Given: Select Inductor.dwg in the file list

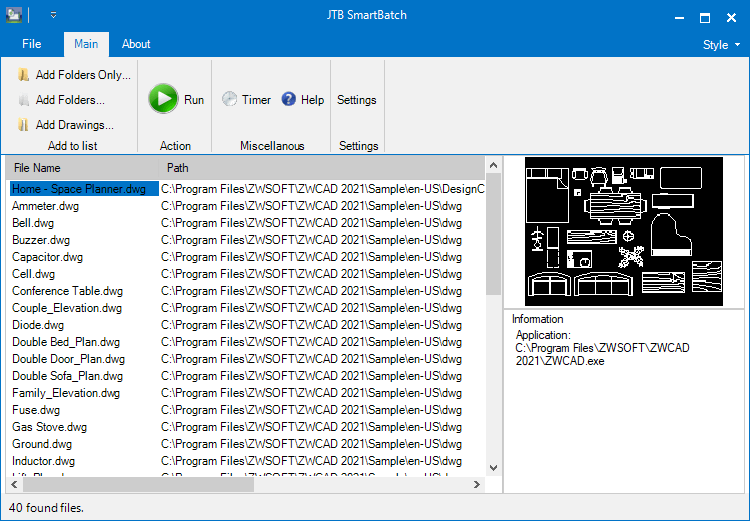Looking at the screenshot, I should (x=44, y=461).
